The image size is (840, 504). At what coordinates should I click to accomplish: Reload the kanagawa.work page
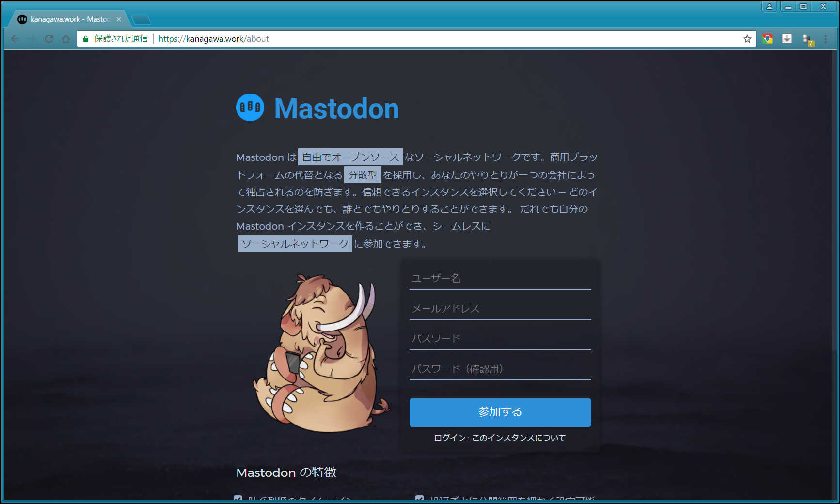click(49, 39)
